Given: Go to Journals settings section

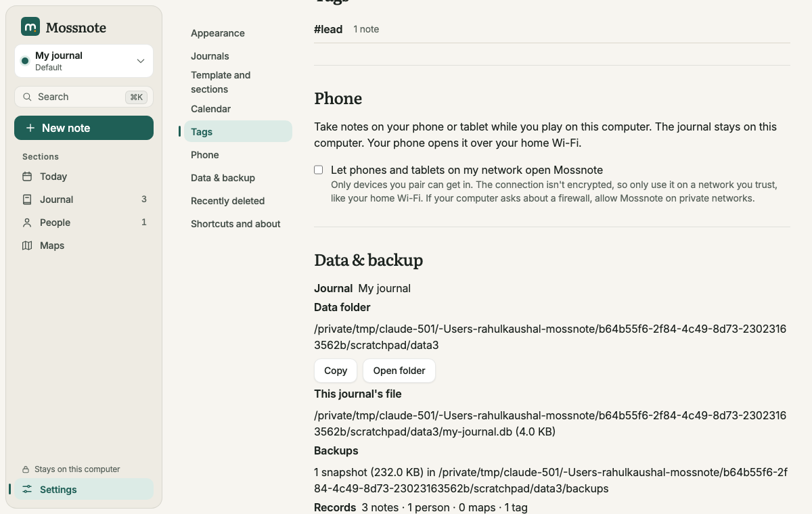Looking at the screenshot, I should click(x=238, y=56).
